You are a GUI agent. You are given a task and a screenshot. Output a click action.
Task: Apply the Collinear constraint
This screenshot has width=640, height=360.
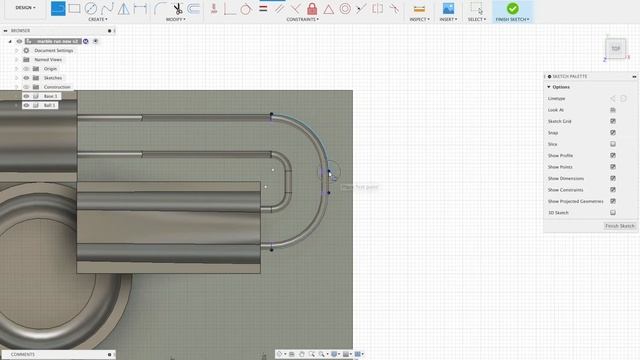tap(361, 9)
